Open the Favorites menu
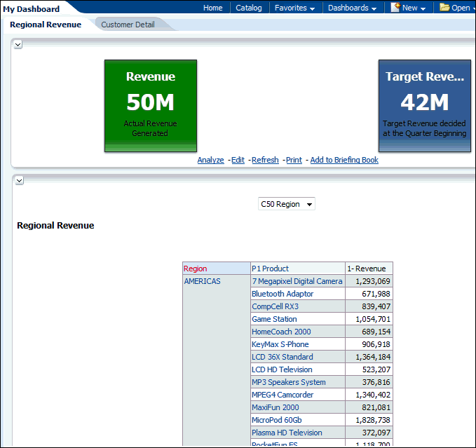Image resolution: width=476 pixels, height=448 pixels. click(x=290, y=8)
